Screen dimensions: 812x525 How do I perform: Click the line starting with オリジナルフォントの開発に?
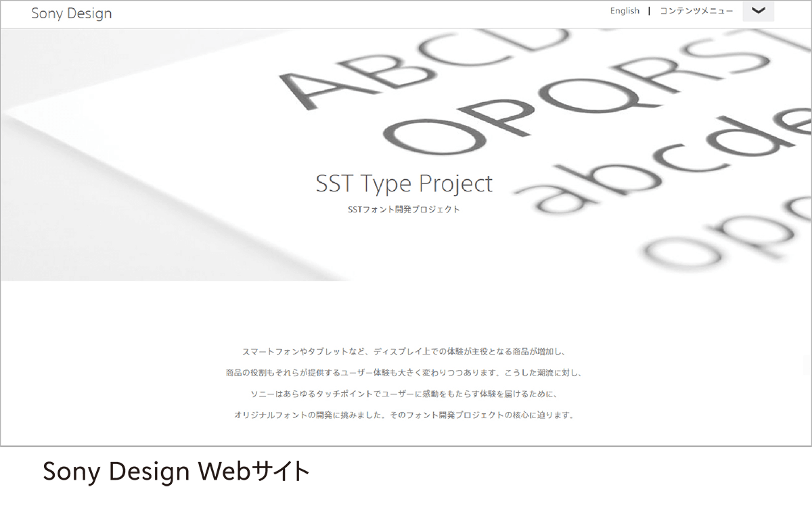point(404,415)
